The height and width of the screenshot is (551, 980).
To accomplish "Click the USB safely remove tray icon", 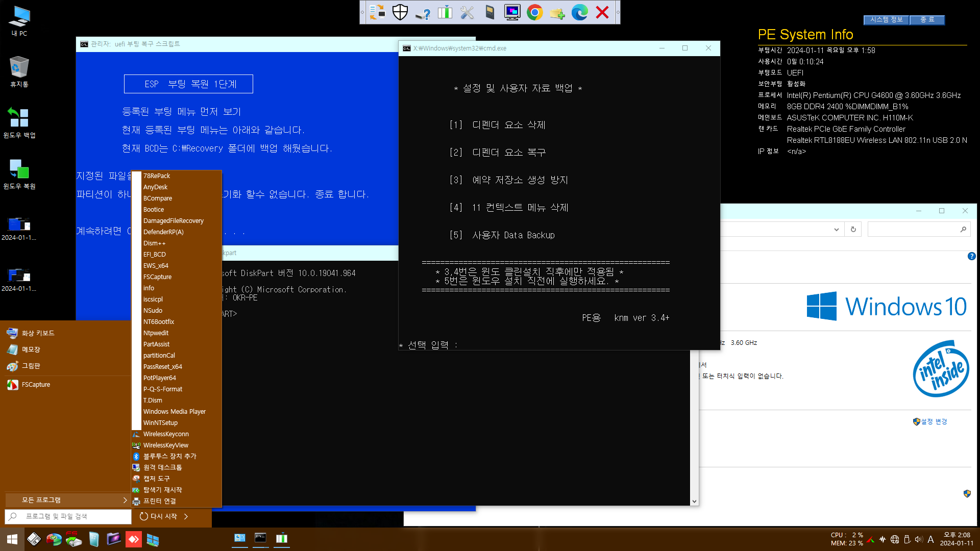I will click(x=907, y=539).
